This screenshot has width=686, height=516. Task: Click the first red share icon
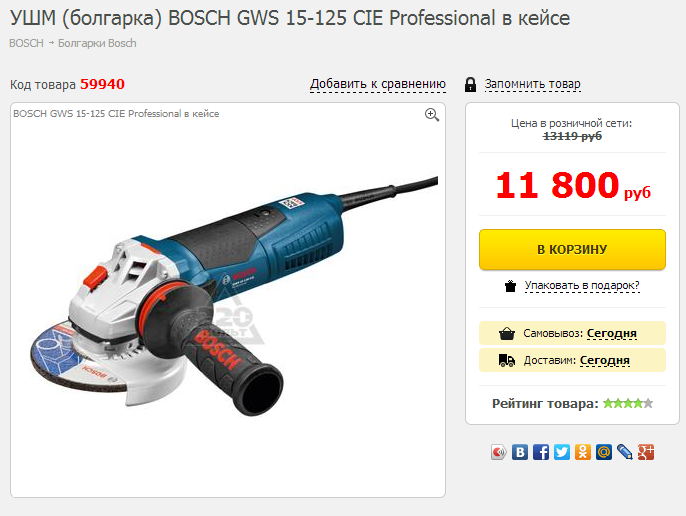499,452
